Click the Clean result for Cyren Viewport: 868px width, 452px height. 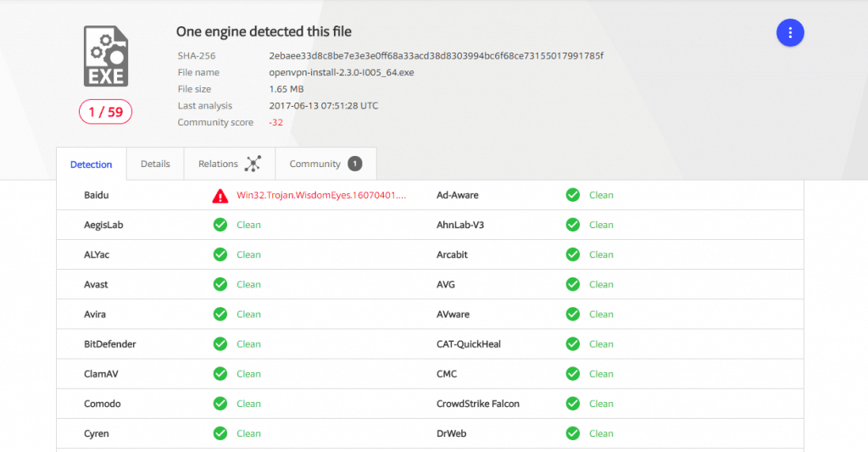point(248,433)
